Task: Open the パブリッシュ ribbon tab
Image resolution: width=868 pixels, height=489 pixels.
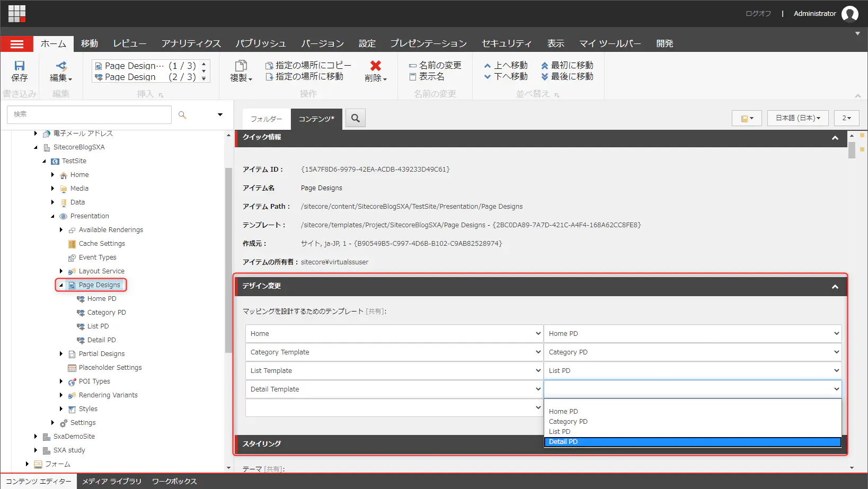Action: click(x=261, y=43)
